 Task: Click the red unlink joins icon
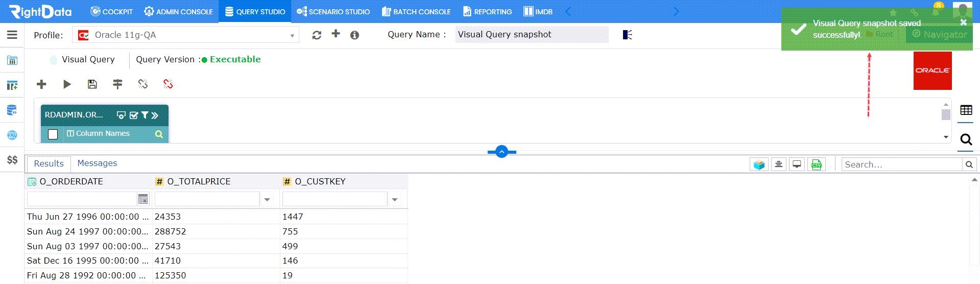pyautogui.click(x=168, y=84)
